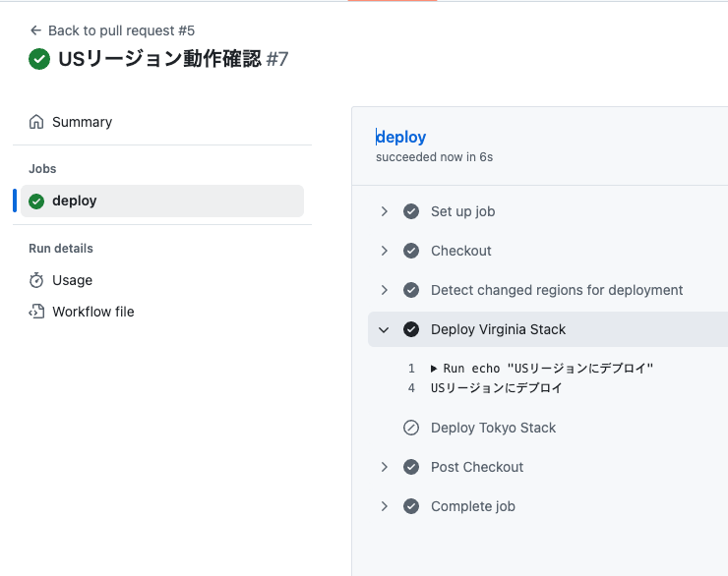This screenshot has width=728, height=576.
Task: Click the Workflow file code icon
Action: pyautogui.click(x=36, y=312)
